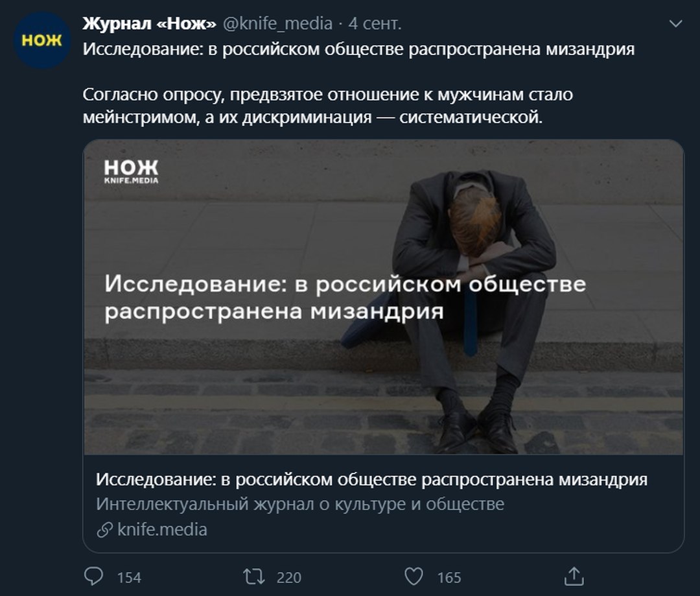
Task: Click the НОЖ KNIFE.MEDIA logo in image
Action: [131, 172]
